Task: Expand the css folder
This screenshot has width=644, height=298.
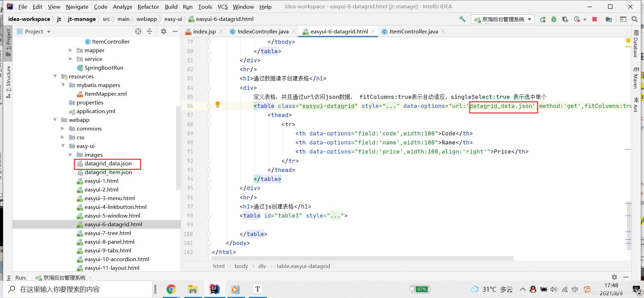Action: click(x=63, y=137)
